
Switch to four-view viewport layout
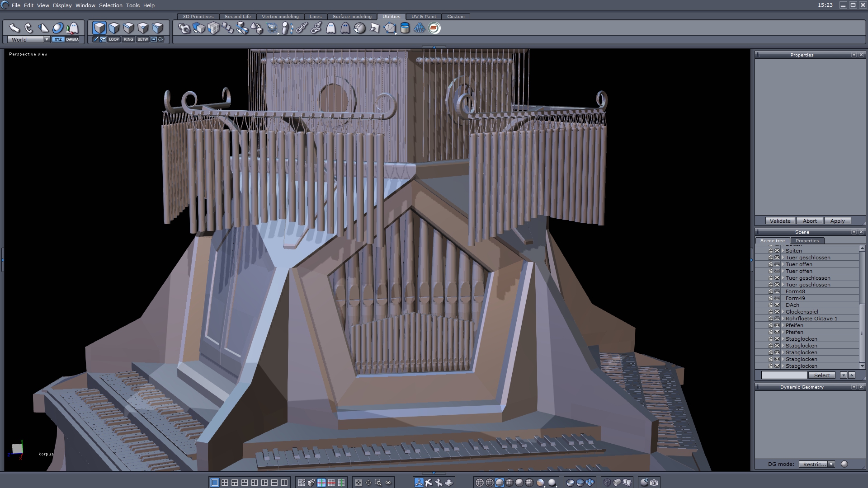point(225,483)
